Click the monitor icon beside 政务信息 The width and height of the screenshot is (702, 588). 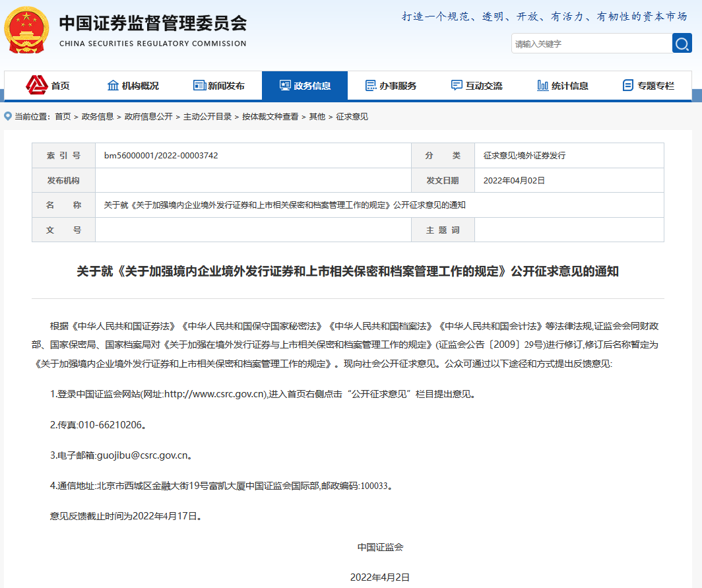(285, 85)
